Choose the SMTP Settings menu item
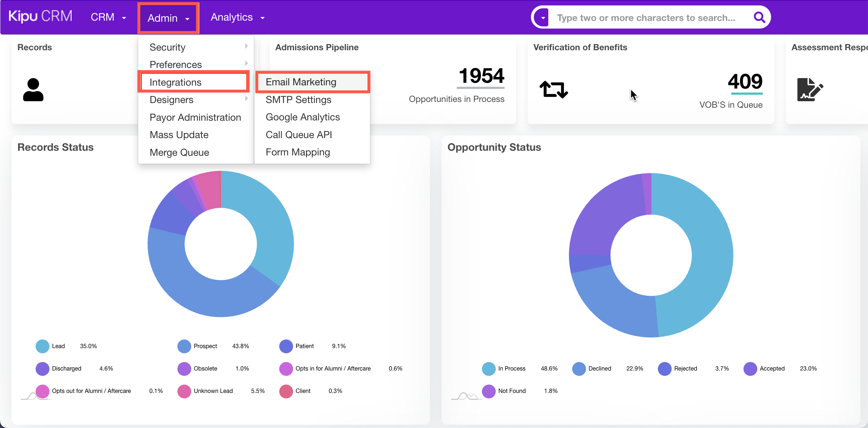The width and height of the screenshot is (868, 428). click(x=298, y=99)
